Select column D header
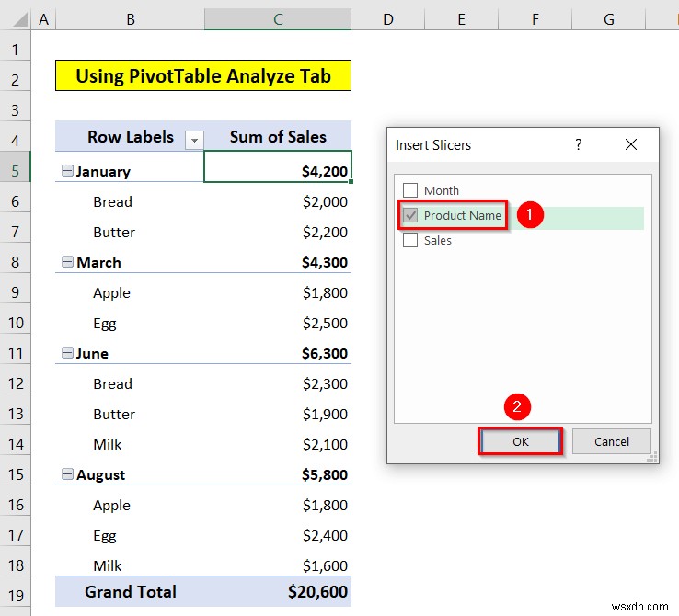This screenshot has height=616, width=679. pos(388,19)
